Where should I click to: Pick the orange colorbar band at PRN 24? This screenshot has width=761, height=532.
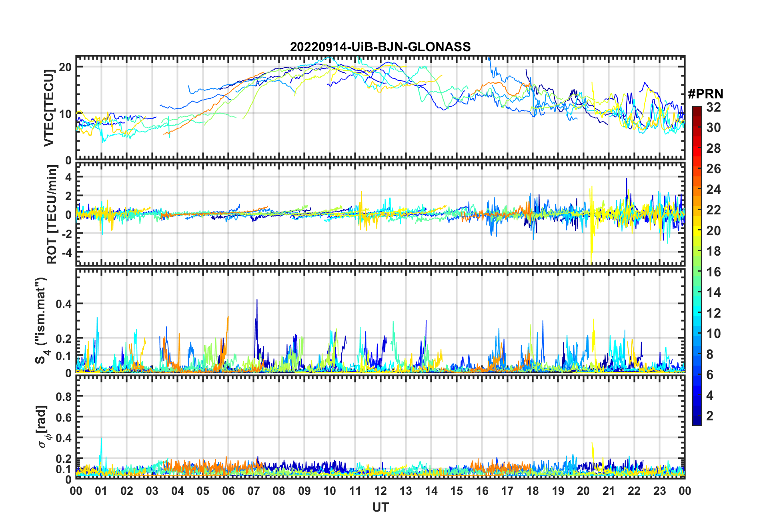[x=697, y=189]
